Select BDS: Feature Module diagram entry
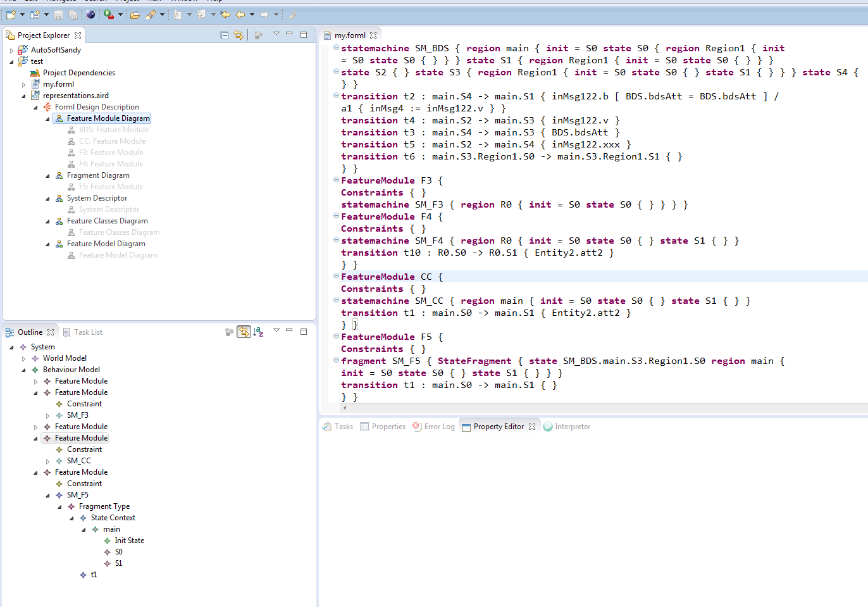868x607 pixels. tap(114, 130)
